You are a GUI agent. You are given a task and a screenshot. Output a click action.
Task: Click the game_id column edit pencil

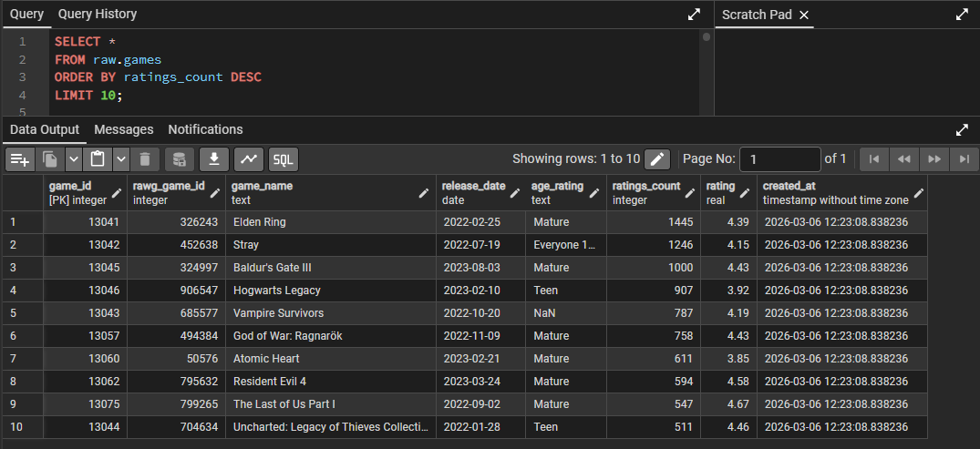117,194
